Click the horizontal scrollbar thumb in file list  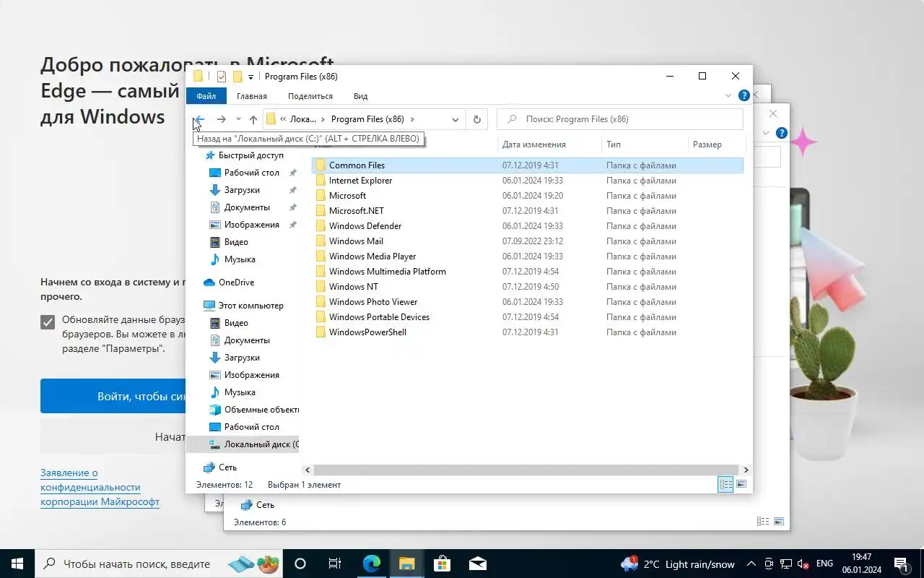pos(526,470)
